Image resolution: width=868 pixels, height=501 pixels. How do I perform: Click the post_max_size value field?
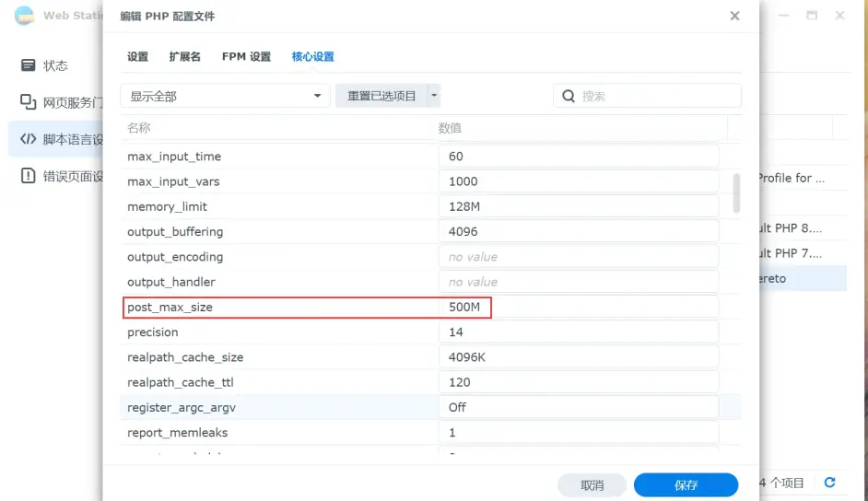tap(578, 307)
